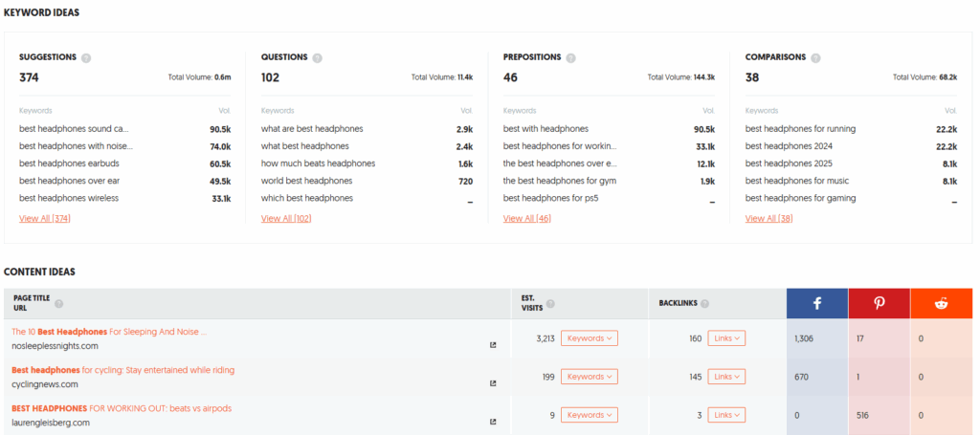Viewport: 980px width, 435px height.
Task: Click the help icon beside Page Title URL
Action: click(58, 304)
